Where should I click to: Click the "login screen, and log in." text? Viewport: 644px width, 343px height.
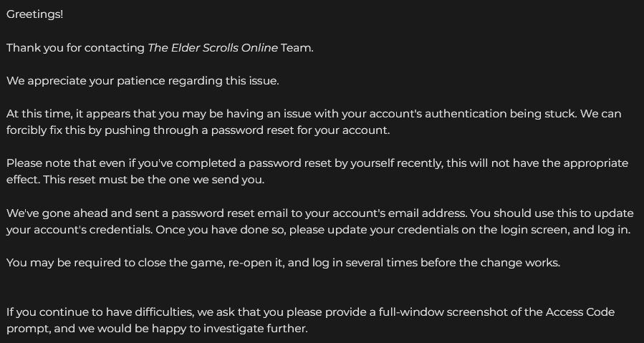click(564, 230)
